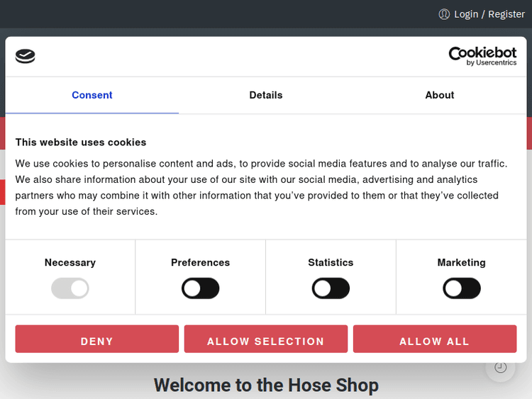Click the 'Welcome to the Hose Shop' heading

coord(266,386)
